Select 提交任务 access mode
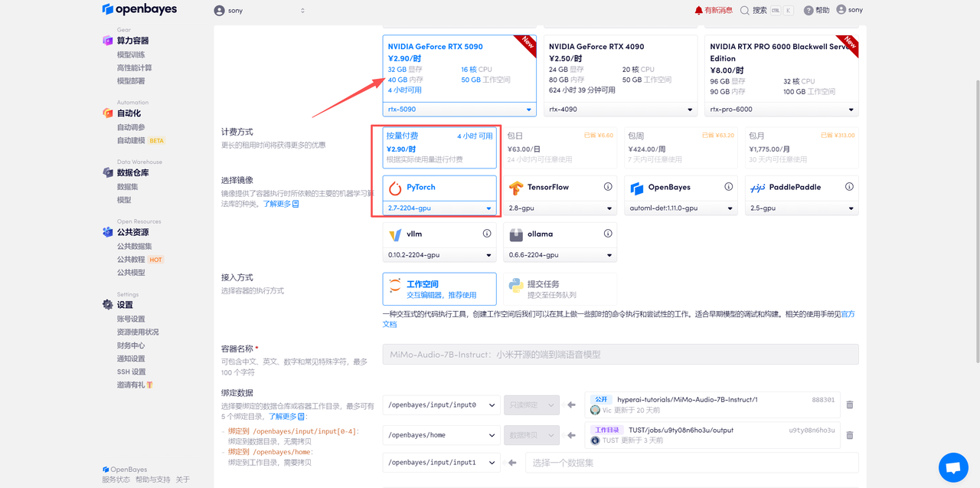 pos(560,290)
